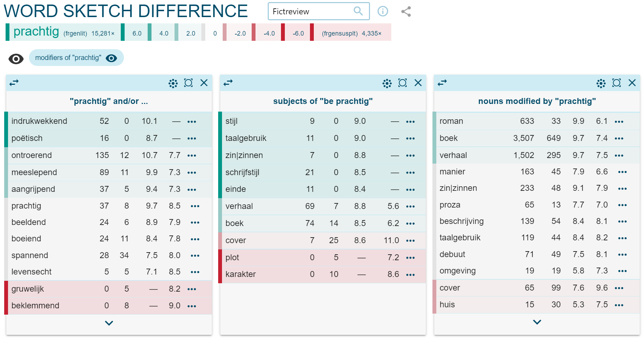Click the square focus icon in subjects panel
644x338 pixels.
click(x=402, y=83)
